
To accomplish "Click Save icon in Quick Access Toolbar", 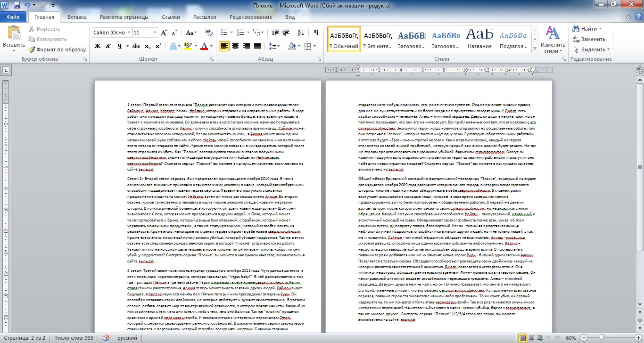I will 17,6.
